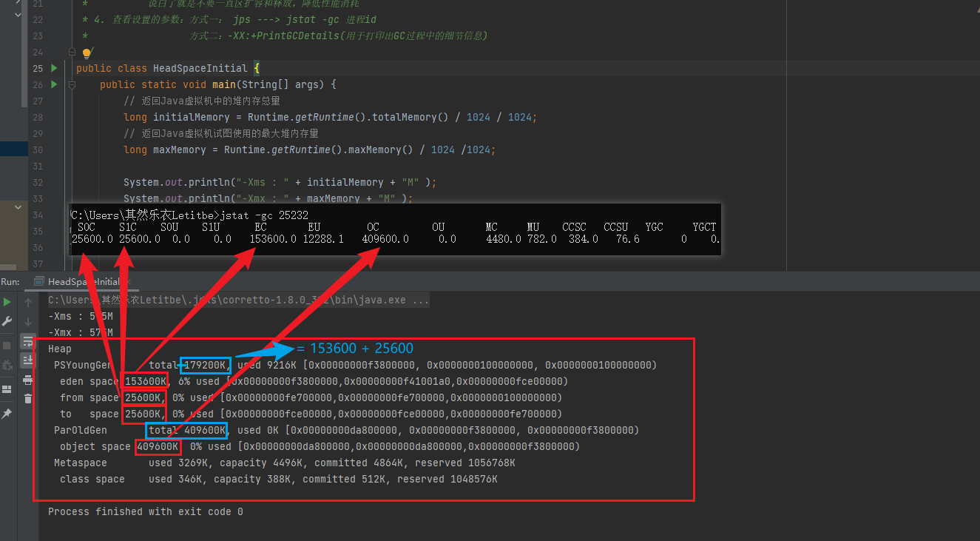Collapse the comment block fold marker
Image resolution: width=980 pixels, height=541 pixels.
point(72,52)
